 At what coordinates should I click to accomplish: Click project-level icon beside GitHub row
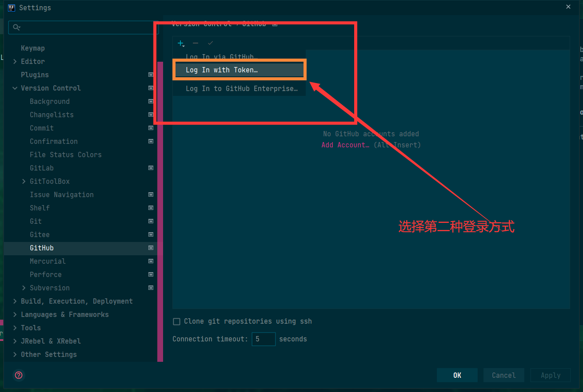click(x=151, y=248)
